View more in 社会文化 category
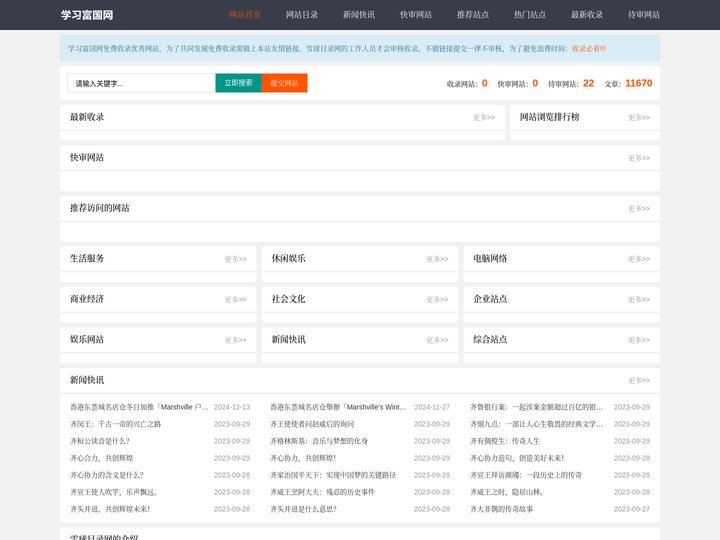The height and width of the screenshot is (540, 720). [437, 299]
